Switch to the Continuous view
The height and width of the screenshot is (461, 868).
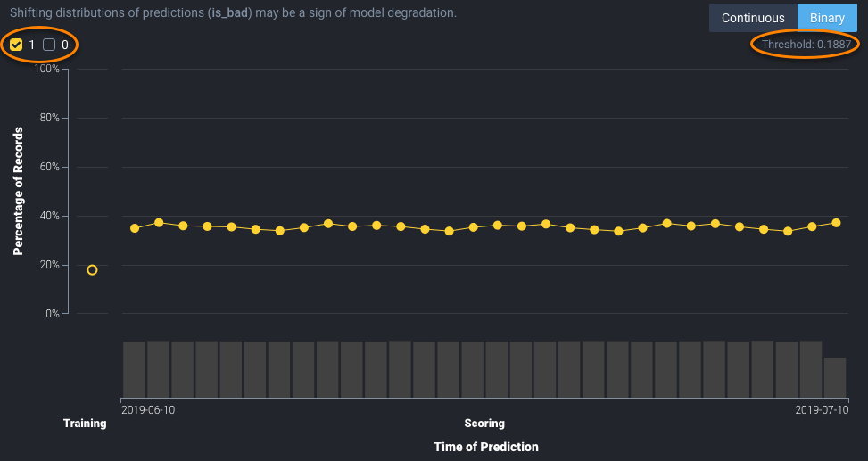tap(753, 18)
